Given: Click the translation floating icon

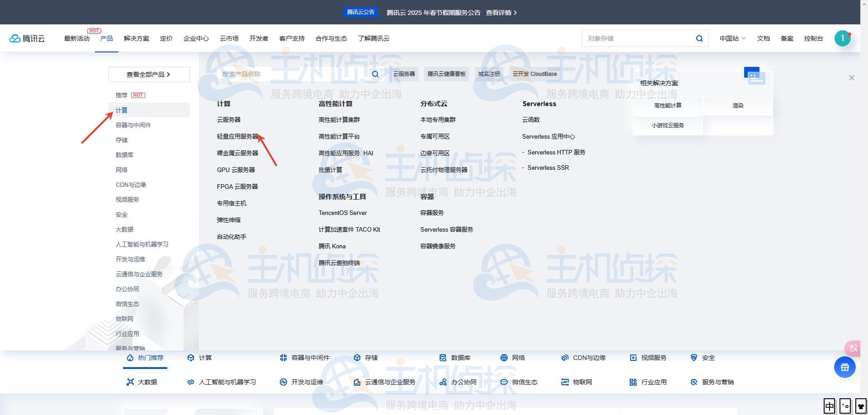Looking at the screenshot, I should pyautogui.click(x=853, y=348).
